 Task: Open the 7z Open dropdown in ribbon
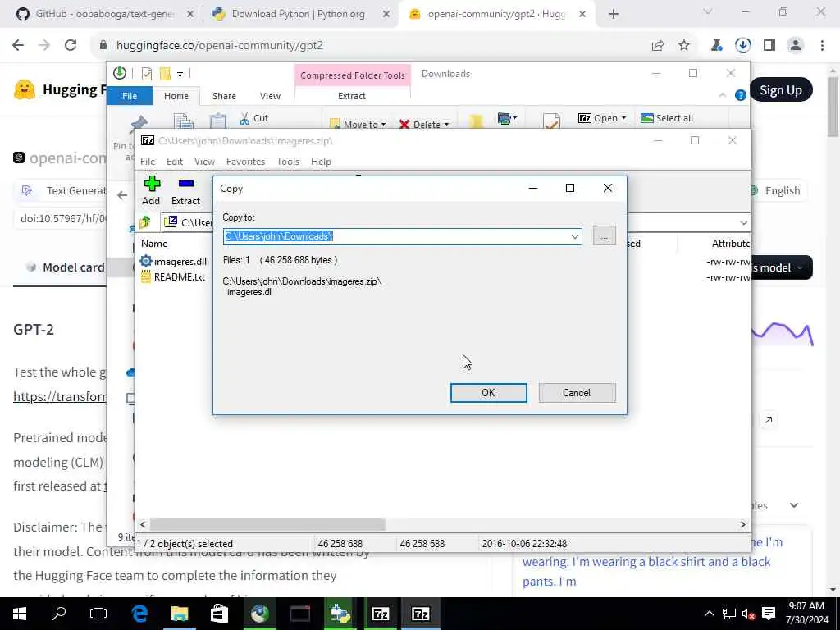coord(601,118)
